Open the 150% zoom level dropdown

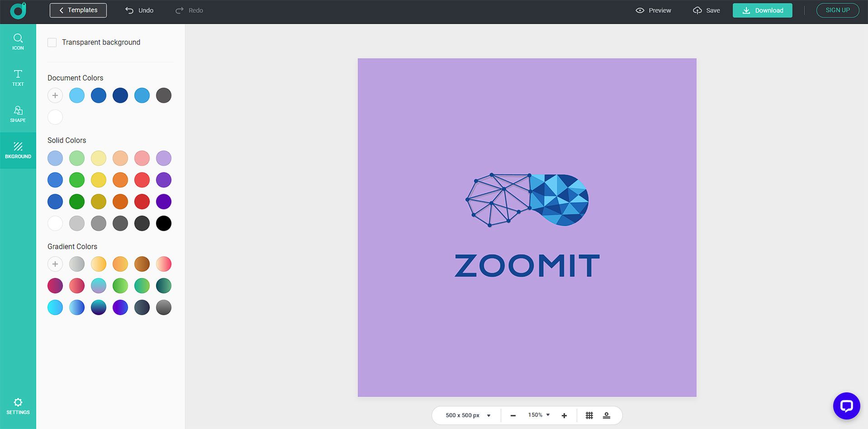[539, 415]
